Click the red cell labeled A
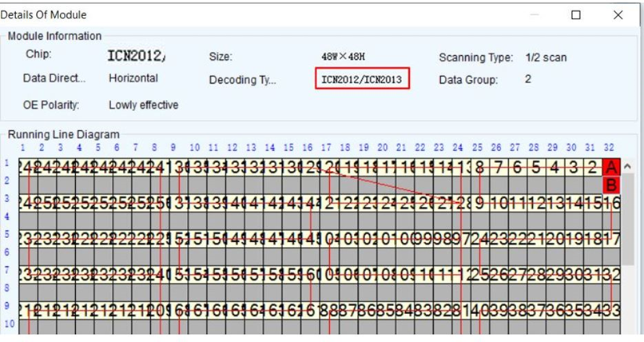The width and height of the screenshot is (644, 342). click(x=612, y=167)
